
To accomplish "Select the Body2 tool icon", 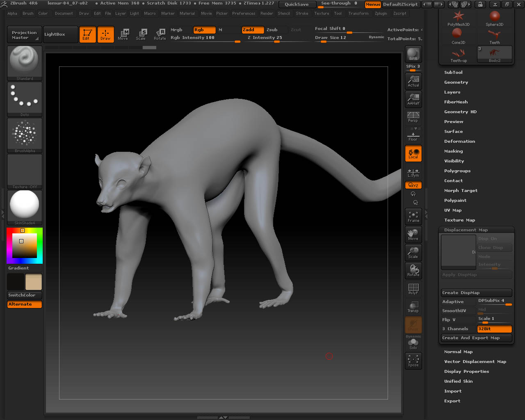I will click(495, 55).
